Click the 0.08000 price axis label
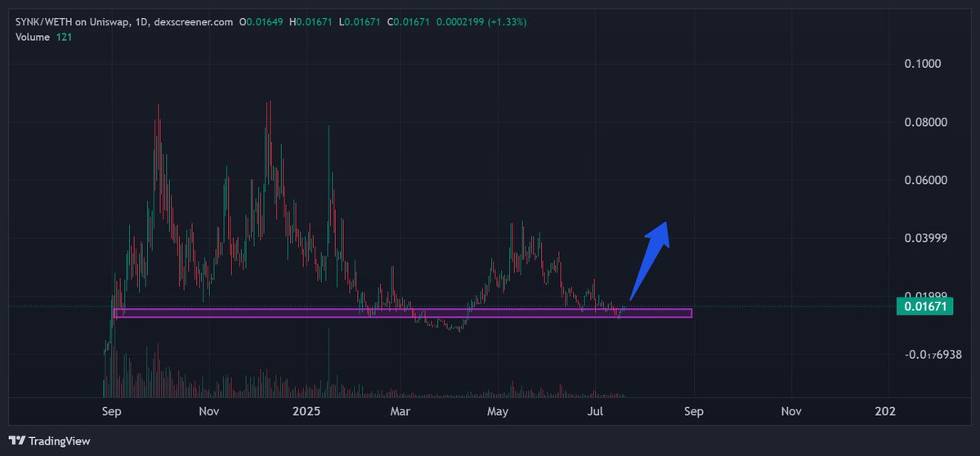Image resolution: width=980 pixels, height=456 pixels. (x=926, y=122)
